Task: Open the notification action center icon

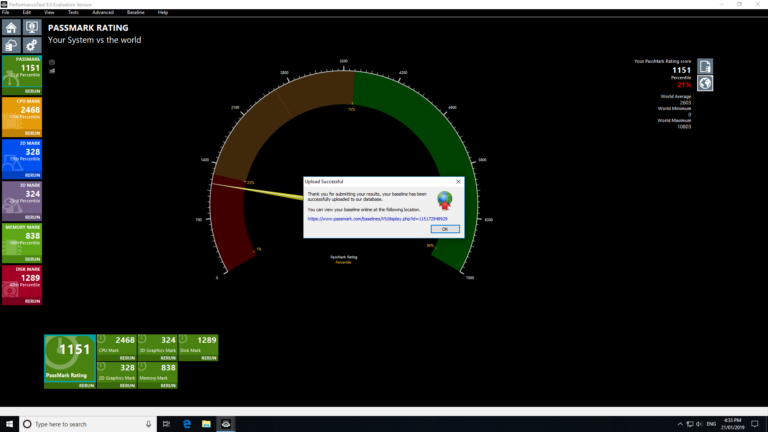Action: pyautogui.click(x=755, y=424)
